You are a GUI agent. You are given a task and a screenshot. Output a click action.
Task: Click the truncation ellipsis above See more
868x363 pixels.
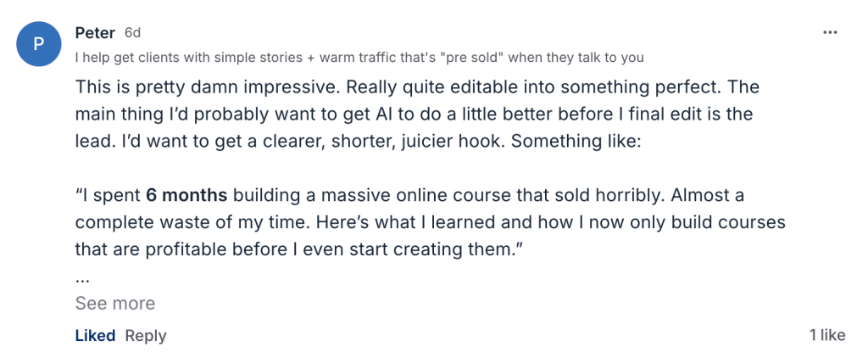[x=82, y=278]
